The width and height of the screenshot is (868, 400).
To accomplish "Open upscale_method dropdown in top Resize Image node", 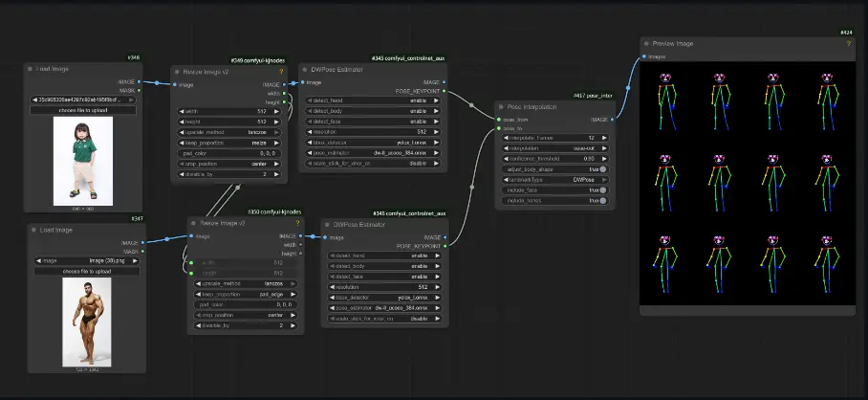I will 229,132.
